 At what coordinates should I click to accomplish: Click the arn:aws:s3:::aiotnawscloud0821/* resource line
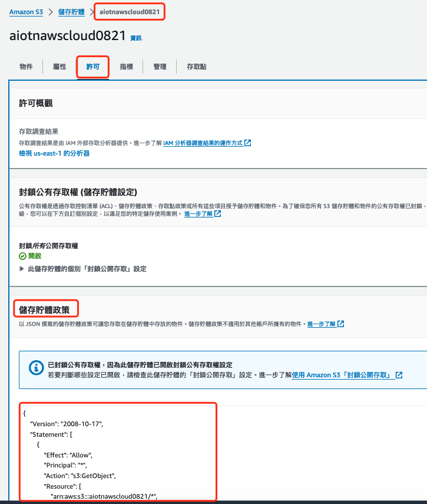(104, 496)
